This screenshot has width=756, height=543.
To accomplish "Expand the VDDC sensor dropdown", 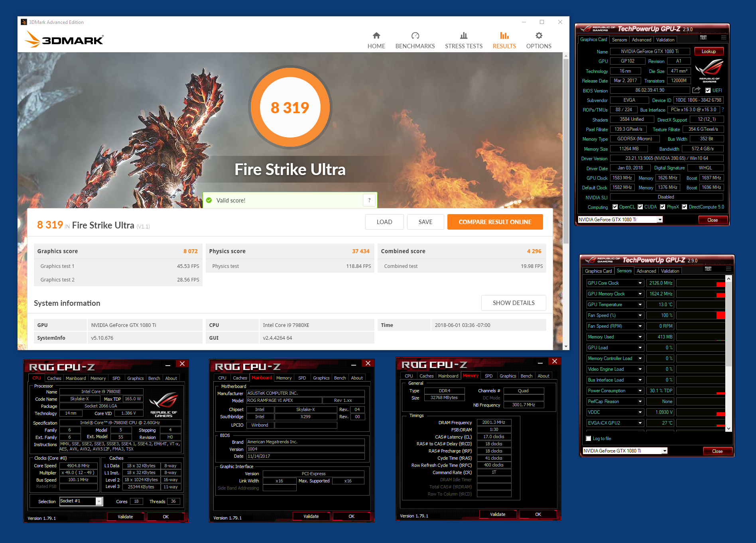I will [640, 412].
